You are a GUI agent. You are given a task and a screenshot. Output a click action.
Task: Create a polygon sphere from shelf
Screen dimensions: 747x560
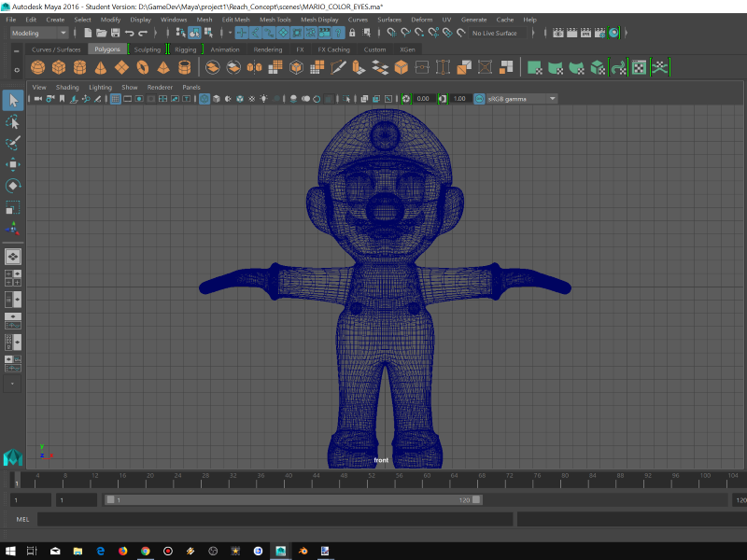click(x=38, y=67)
